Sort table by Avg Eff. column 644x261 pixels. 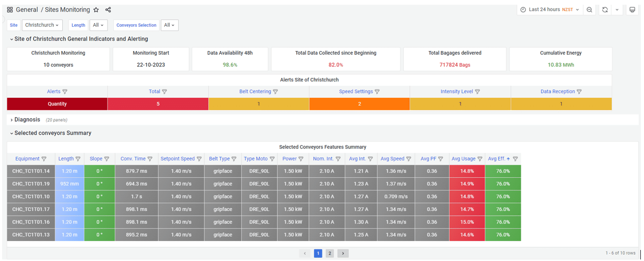498,159
